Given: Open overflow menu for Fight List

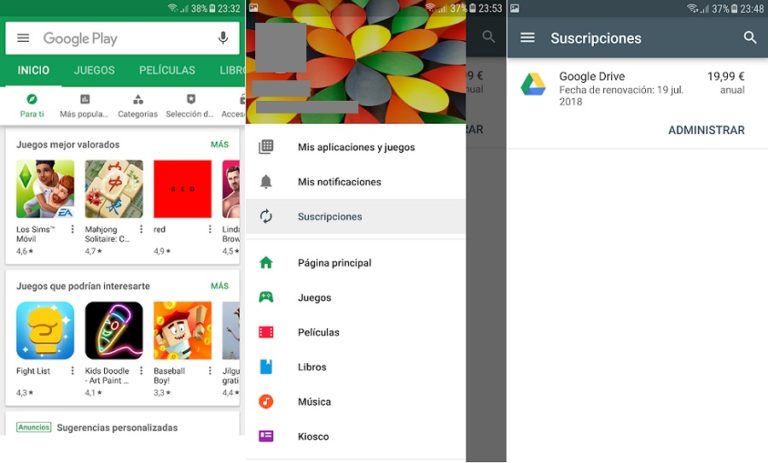Looking at the screenshot, I should click(72, 371).
